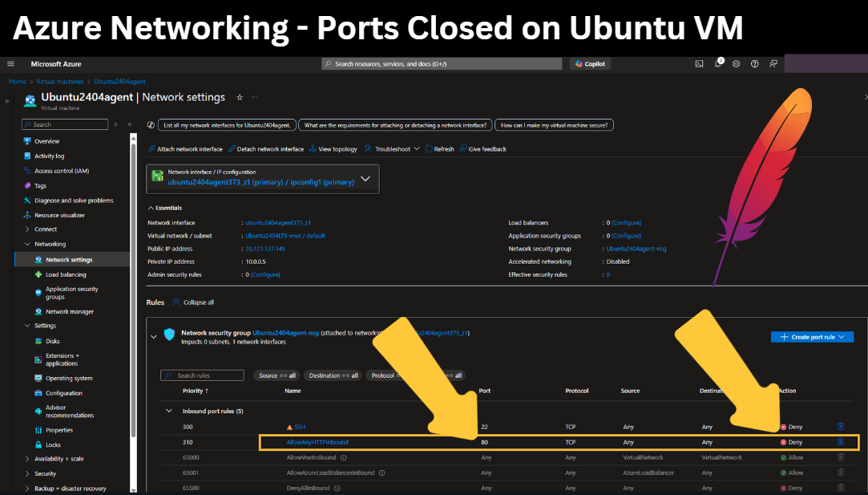The width and height of the screenshot is (868, 495).
Task: Open portal settings gear icon
Action: pos(737,63)
